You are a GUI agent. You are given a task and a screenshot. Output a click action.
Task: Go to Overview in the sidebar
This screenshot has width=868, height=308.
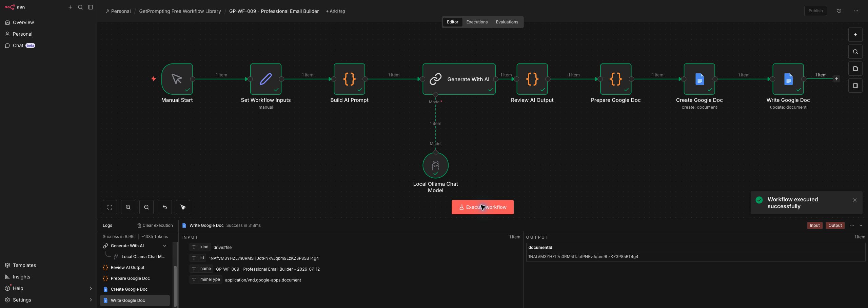point(48,22)
